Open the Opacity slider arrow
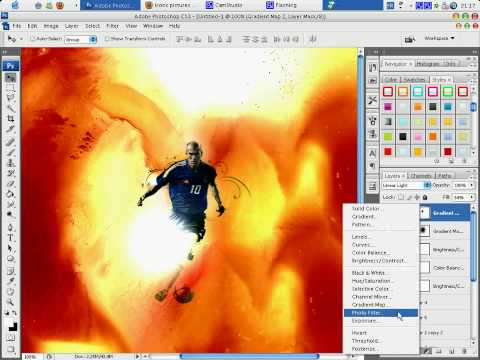This screenshot has width=480, height=360. (471, 185)
